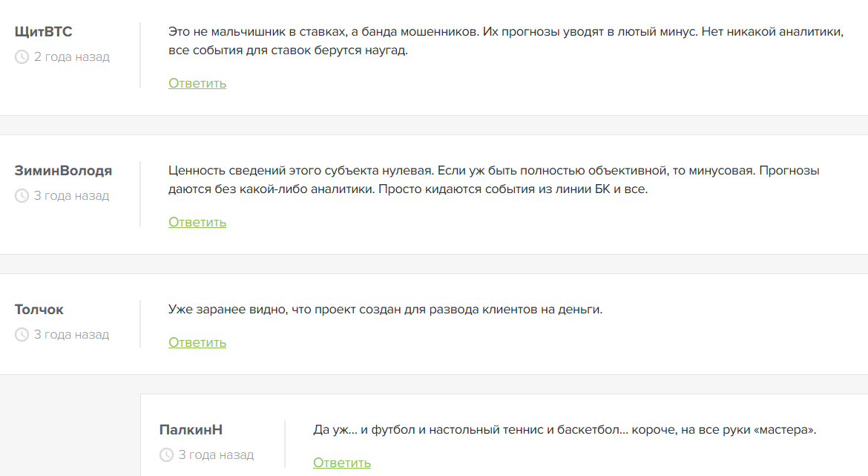Click the clock icon under ЗиминВолодя
Screen dimensions: 868x476
click(x=22, y=196)
